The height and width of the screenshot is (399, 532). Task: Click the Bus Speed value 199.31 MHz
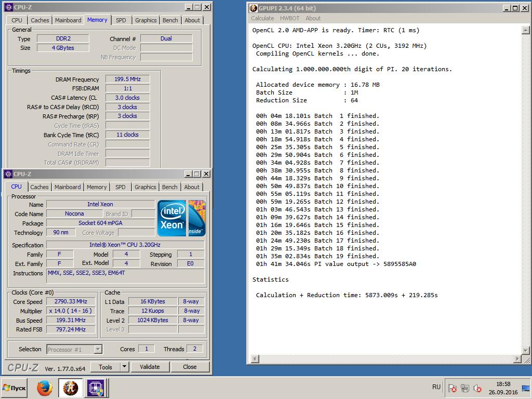(71, 320)
